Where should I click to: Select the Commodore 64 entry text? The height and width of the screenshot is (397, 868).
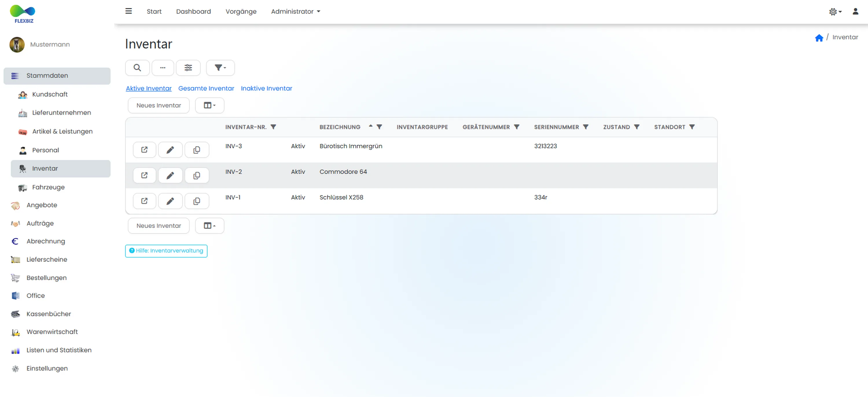(x=343, y=172)
